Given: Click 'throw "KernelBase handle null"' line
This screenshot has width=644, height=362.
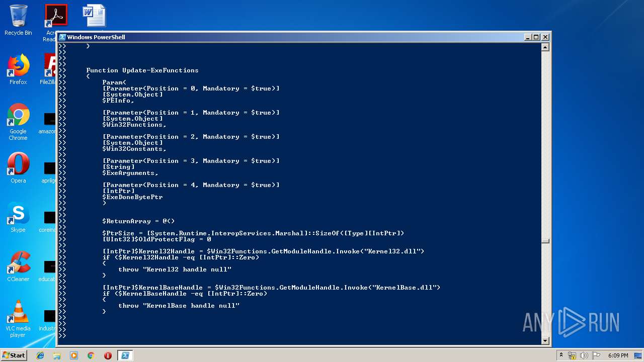Looking at the screenshot, I should coord(179,306).
